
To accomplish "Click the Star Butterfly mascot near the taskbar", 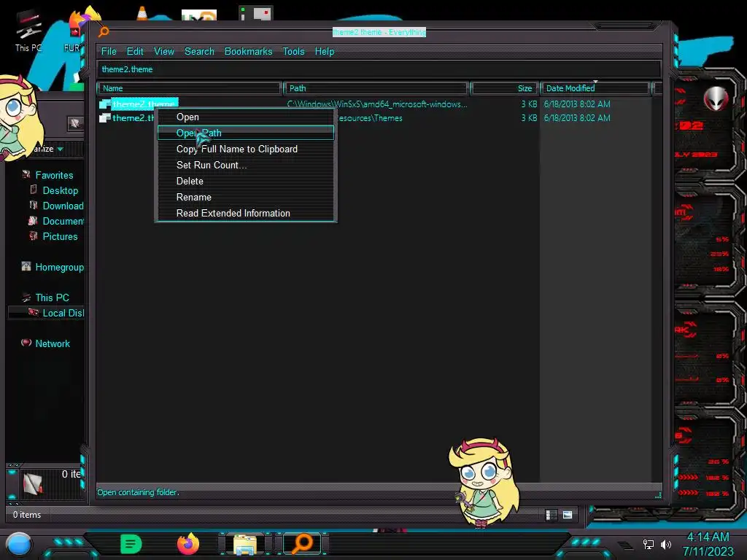I will (484, 482).
